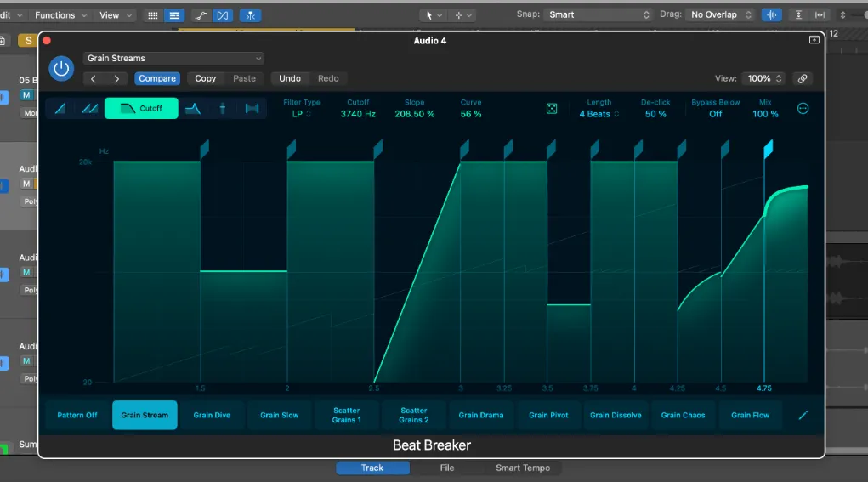The height and width of the screenshot is (482, 868).
Task: Select the Grain Drama pattern
Action: tap(481, 415)
